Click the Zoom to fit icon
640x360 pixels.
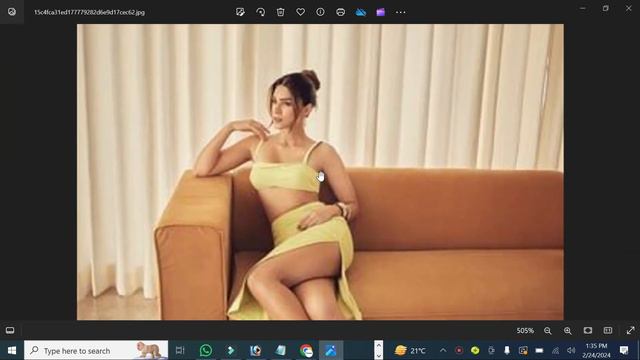click(588, 330)
